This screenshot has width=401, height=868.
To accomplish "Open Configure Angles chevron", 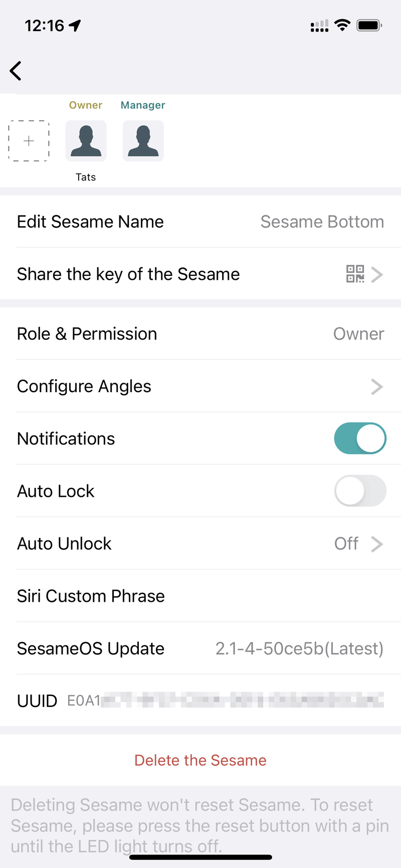I will (376, 387).
